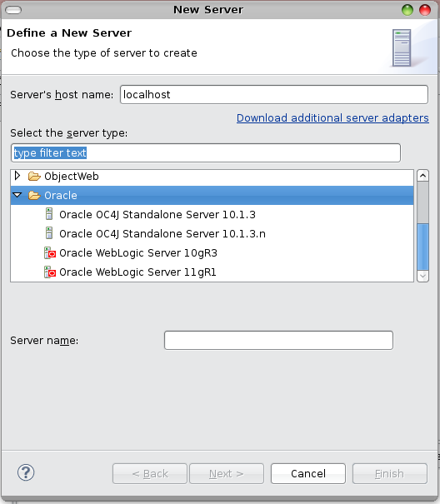Click the Oracle folder icon
Viewport: 440px width, 504px height.
pyautogui.click(x=34, y=196)
